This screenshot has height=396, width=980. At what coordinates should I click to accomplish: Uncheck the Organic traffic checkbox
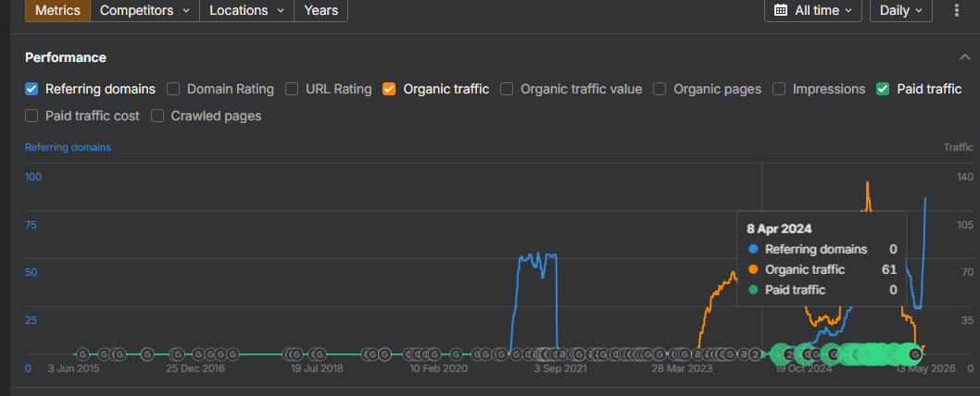click(x=389, y=89)
